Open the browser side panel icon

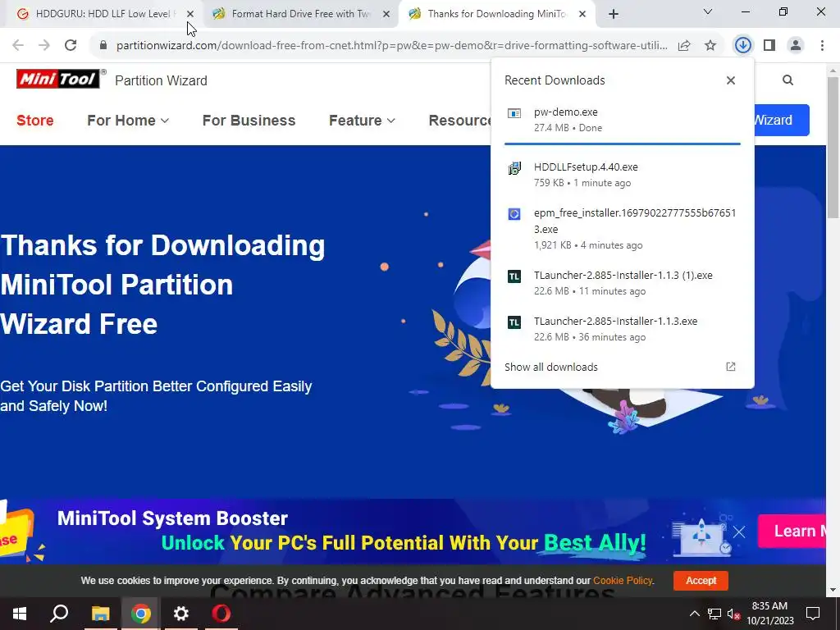(769, 46)
